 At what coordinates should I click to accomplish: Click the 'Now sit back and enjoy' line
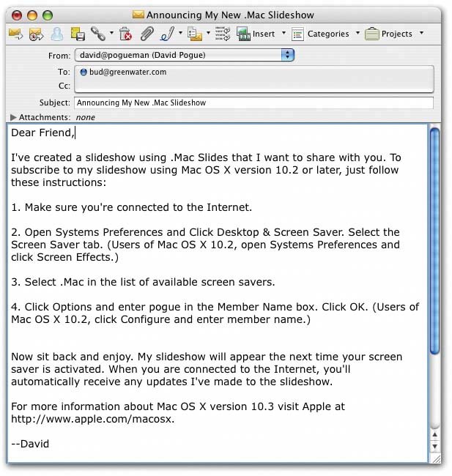(x=207, y=357)
